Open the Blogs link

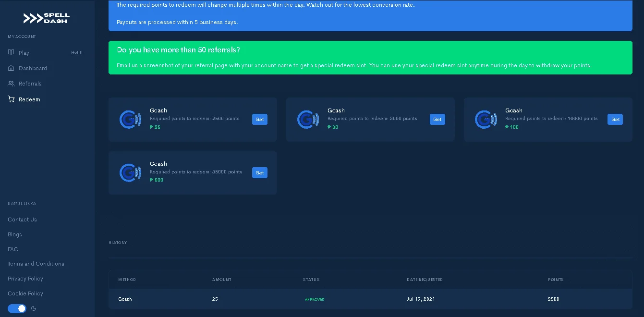pos(15,234)
